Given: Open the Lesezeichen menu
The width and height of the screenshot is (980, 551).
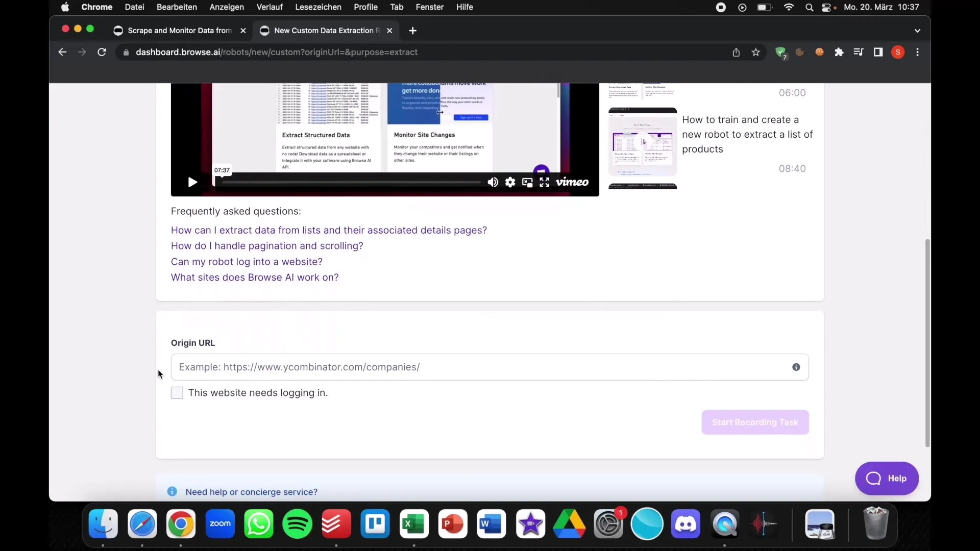Looking at the screenshot, I should [318, 7].
